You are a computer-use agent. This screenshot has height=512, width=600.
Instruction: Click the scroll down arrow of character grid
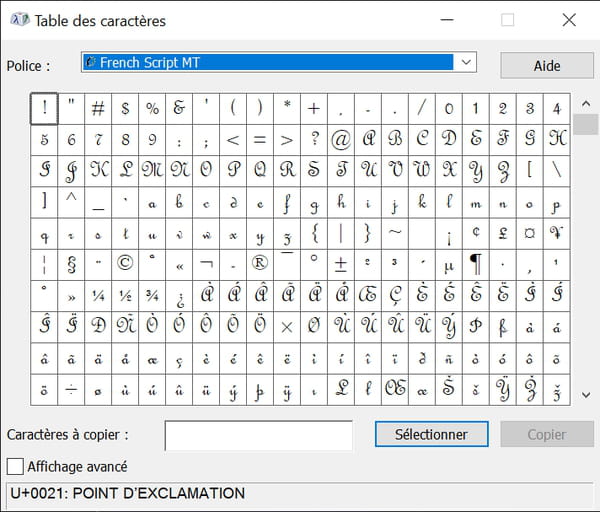point(585,395)
